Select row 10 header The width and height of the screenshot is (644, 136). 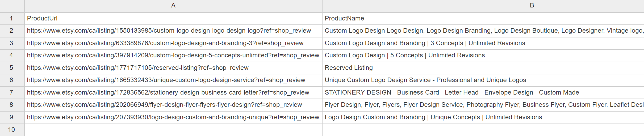point(12,130)
